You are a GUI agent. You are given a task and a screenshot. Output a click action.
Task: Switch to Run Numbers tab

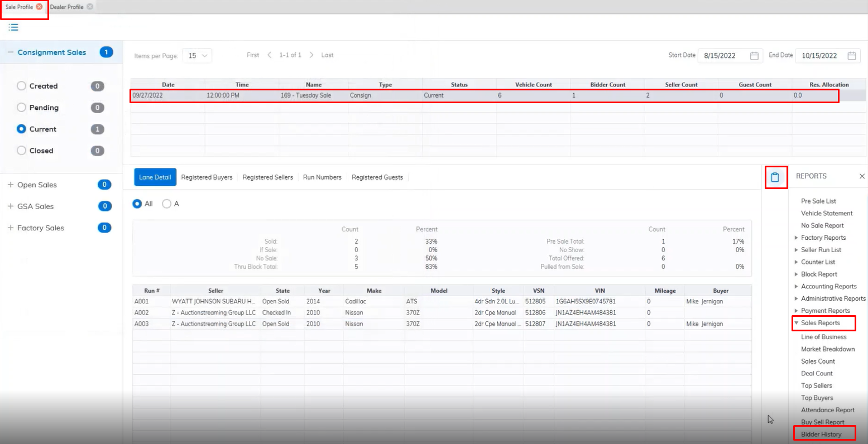tap(322, 177)
